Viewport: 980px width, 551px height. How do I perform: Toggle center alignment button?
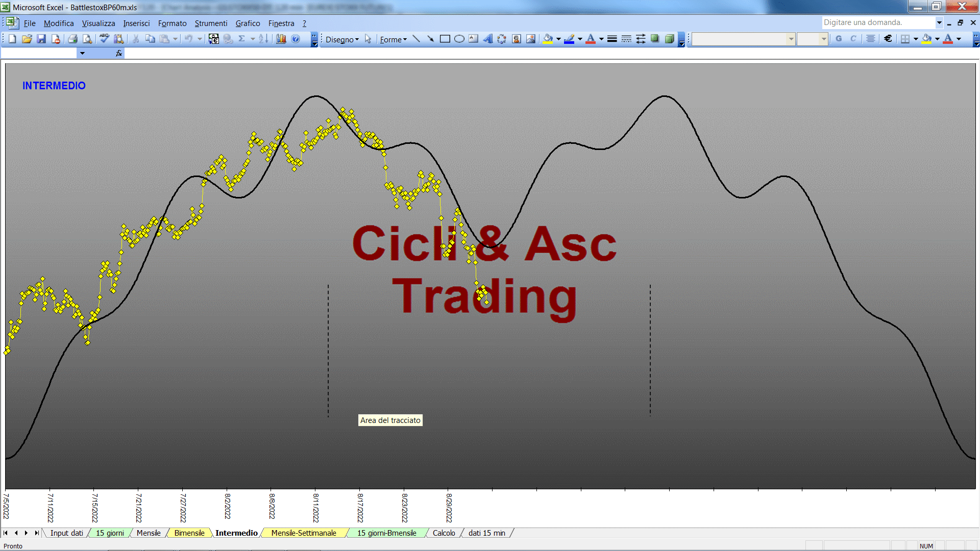point(871,39)
